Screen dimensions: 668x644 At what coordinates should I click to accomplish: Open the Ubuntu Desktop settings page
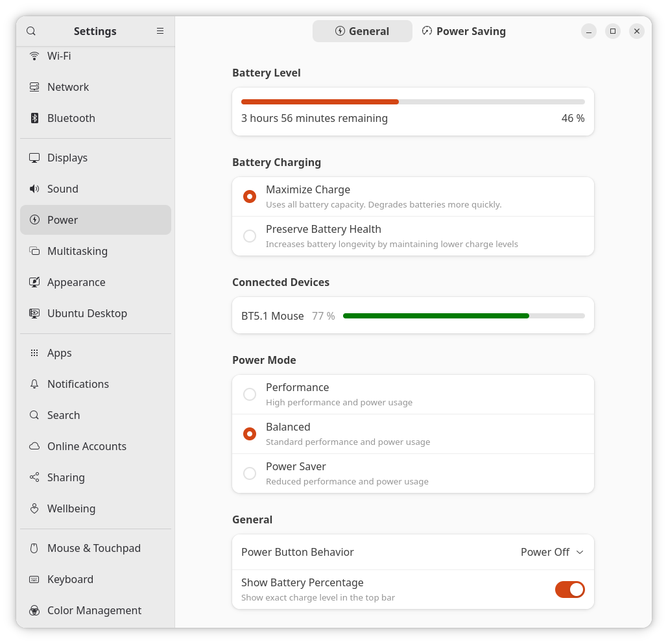(x=87, y=313)
